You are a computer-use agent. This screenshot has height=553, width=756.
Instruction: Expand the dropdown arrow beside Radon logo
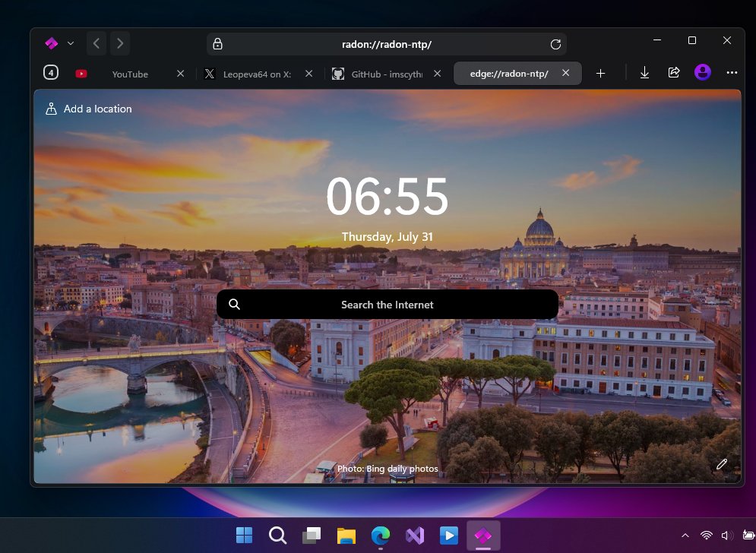coord(71,43)
